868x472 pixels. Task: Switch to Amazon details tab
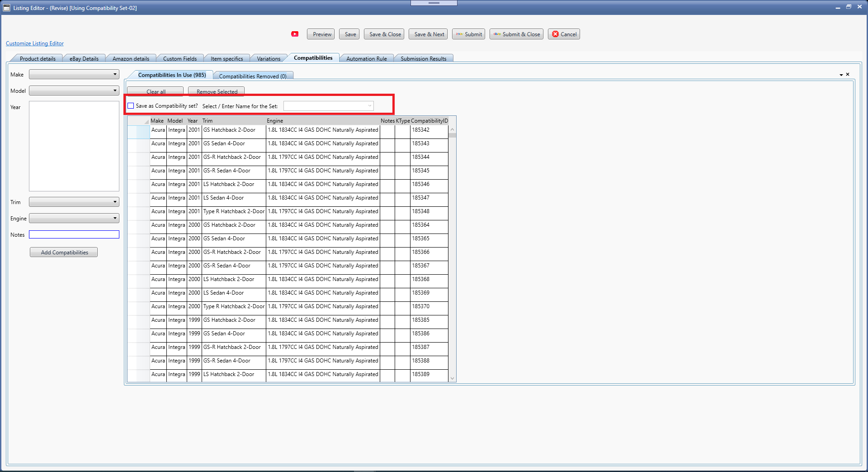coord(131,58)
